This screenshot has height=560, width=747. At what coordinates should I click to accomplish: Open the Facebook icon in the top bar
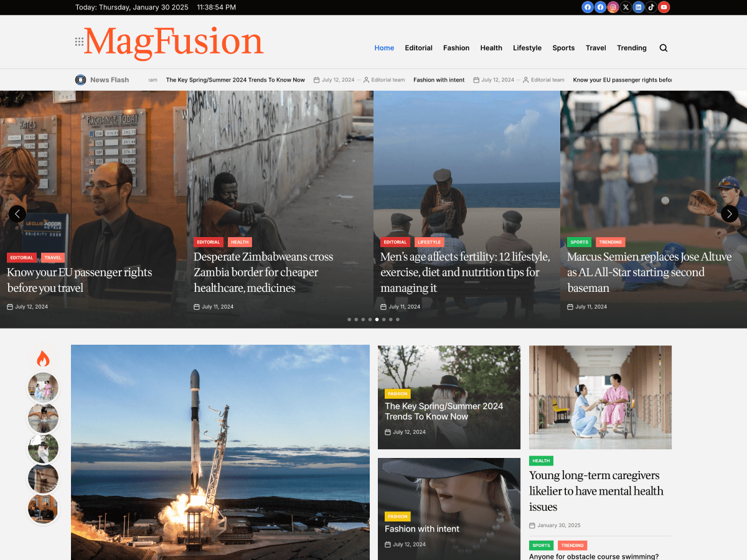[x=588, y=7]
